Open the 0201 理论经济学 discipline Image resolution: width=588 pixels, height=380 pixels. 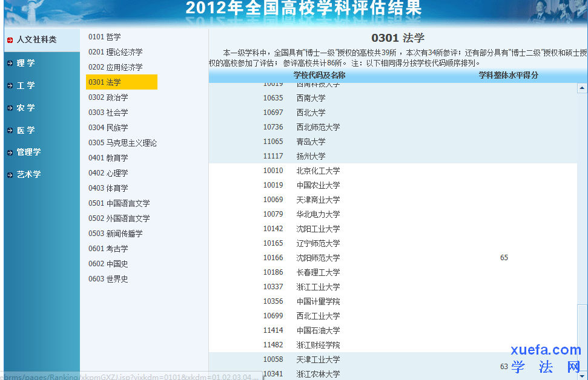tap(116, 52)
